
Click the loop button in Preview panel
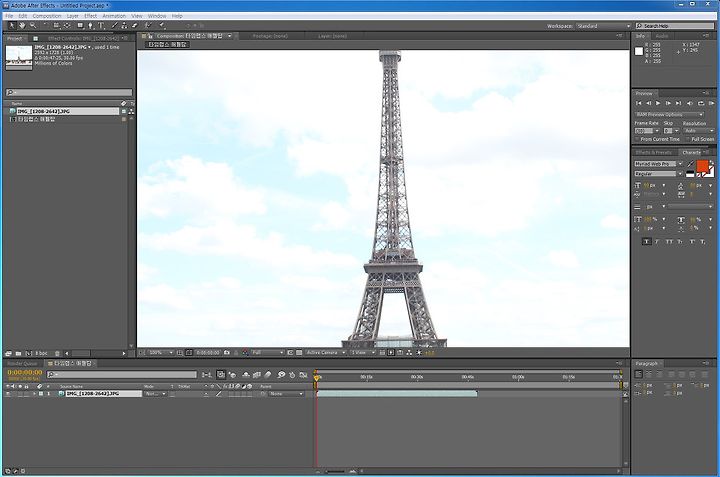(701, 104)
